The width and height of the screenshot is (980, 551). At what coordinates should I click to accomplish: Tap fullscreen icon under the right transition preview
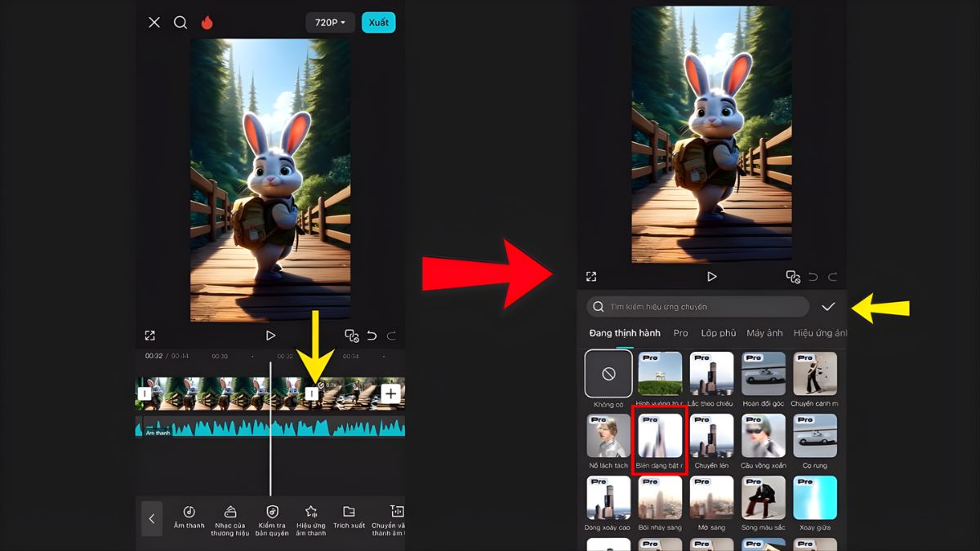(591, 277)
